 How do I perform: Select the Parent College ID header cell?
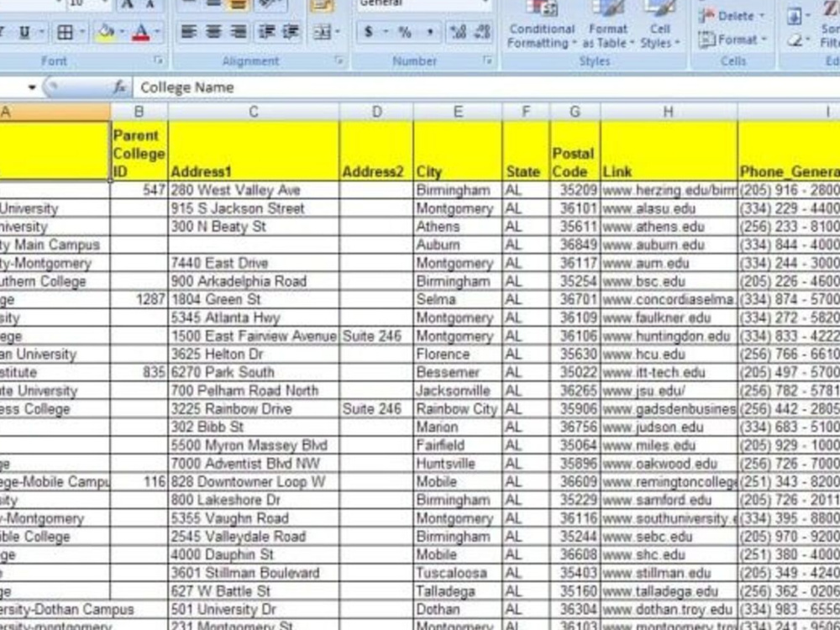coord(139,151)
